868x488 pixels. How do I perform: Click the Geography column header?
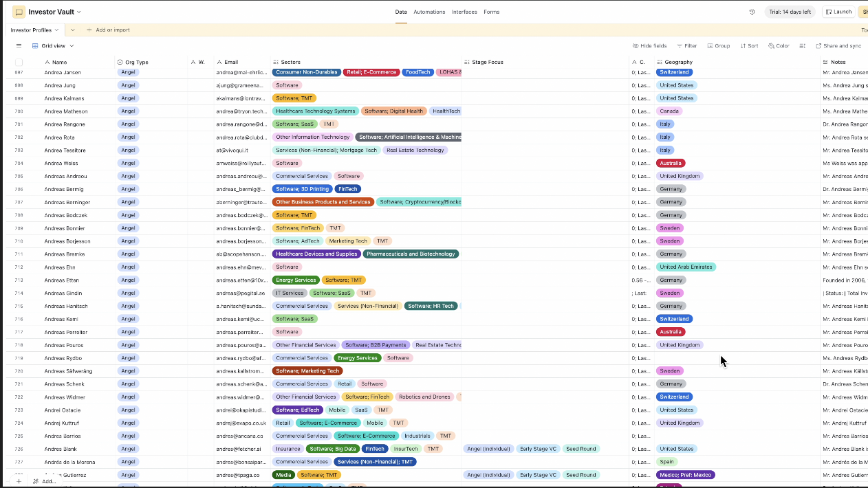678,62
